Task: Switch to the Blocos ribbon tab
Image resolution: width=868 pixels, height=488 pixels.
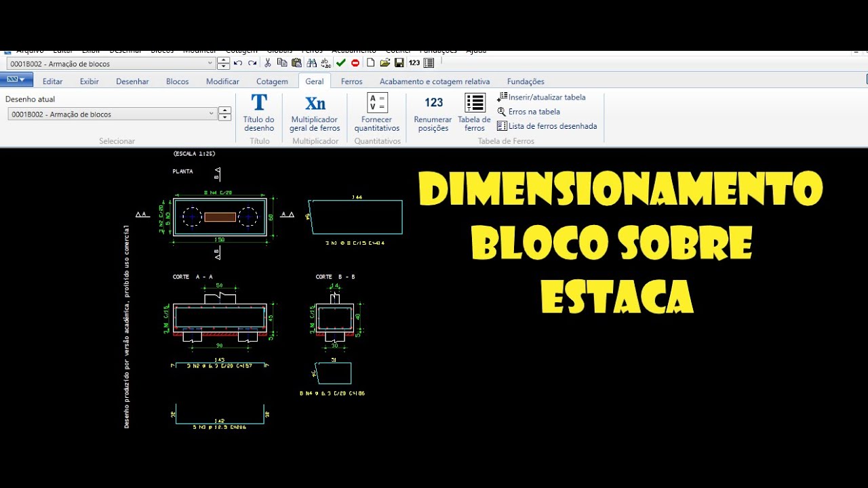Action: pyautogui.click(x=178, y=81)
